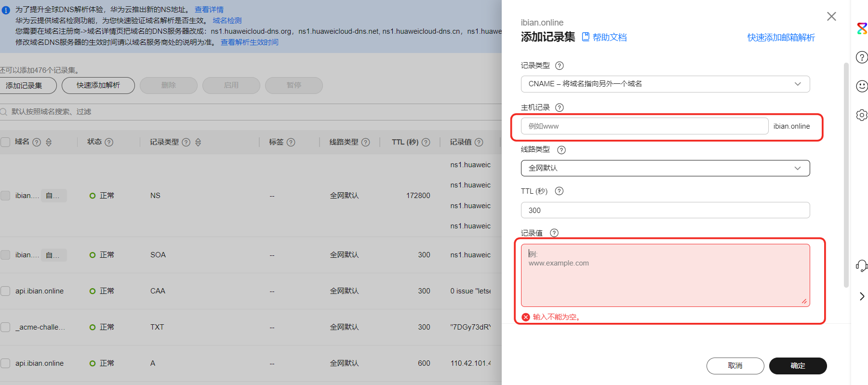Focus the TTL field showing 300
Viewport: 868px width, 385px height.
(665, 210)
